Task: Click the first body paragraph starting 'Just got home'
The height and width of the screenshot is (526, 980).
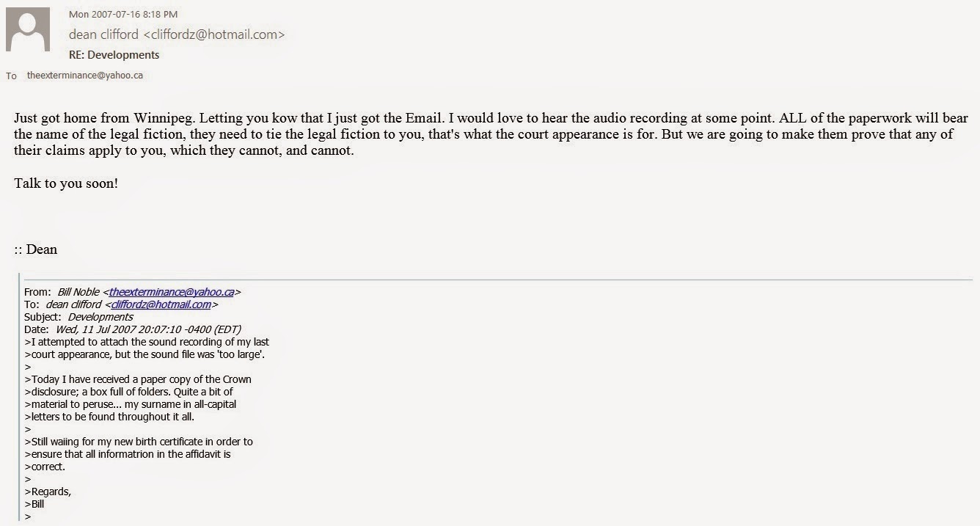Action: click(491, 134)
